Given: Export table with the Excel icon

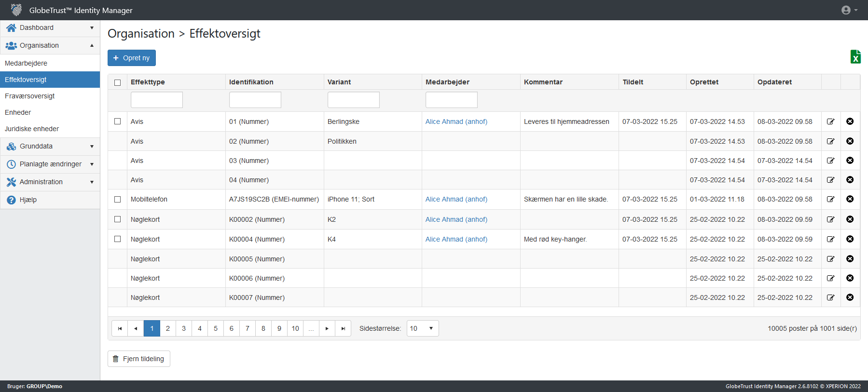Looking at the screenshot, I should [855, 57].
